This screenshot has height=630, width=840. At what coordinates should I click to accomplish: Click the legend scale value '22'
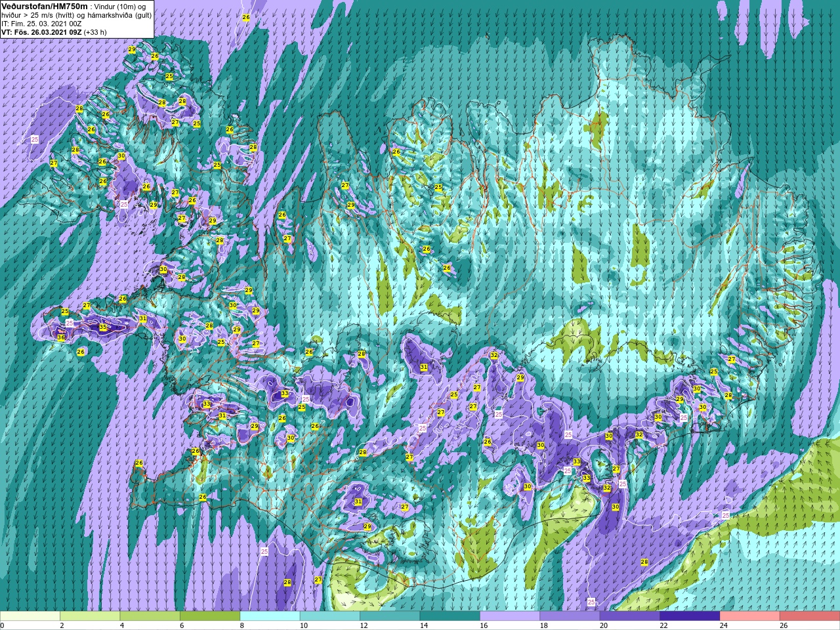click(664, 625)
